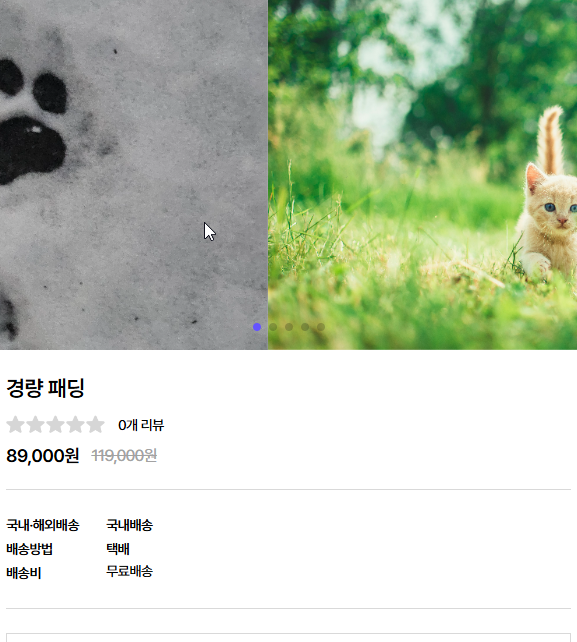Screen dimensions: 577x642
Task: Click the crossed-out price 119,000원
Action: tap(124, 455)
